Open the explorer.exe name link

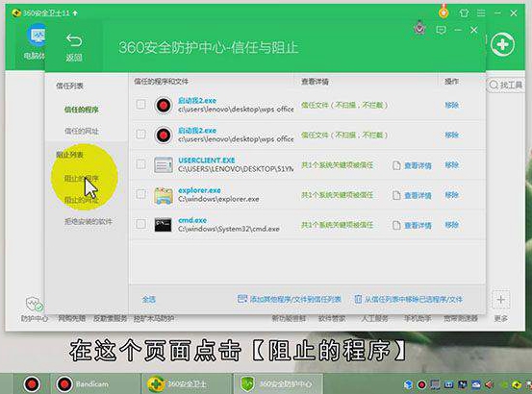point(199,190)
